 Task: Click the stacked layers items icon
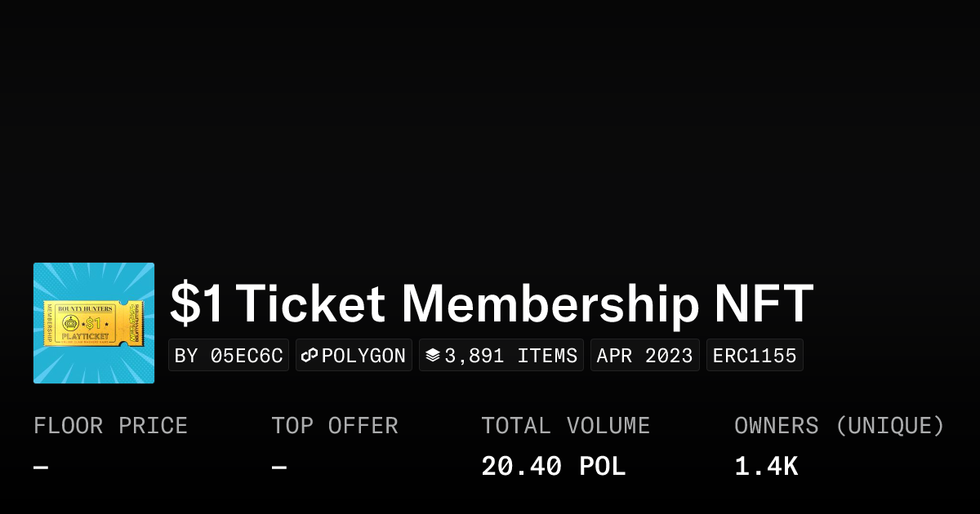click(x=433, y=356)
